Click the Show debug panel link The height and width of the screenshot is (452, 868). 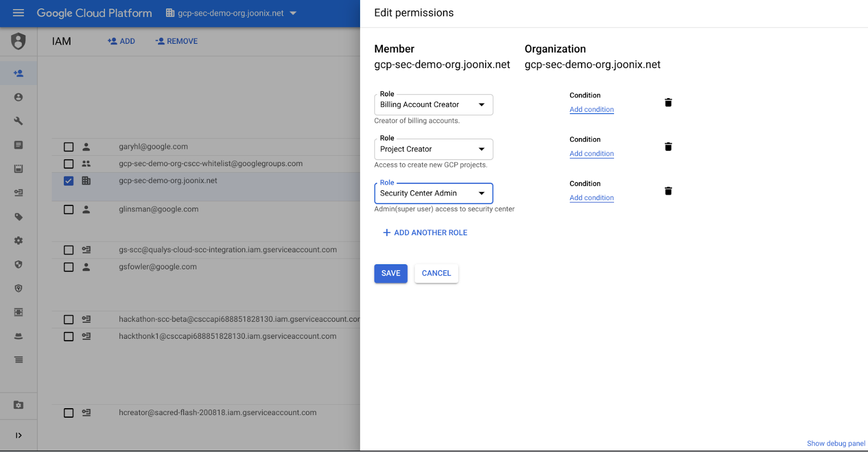click(836, 443)
